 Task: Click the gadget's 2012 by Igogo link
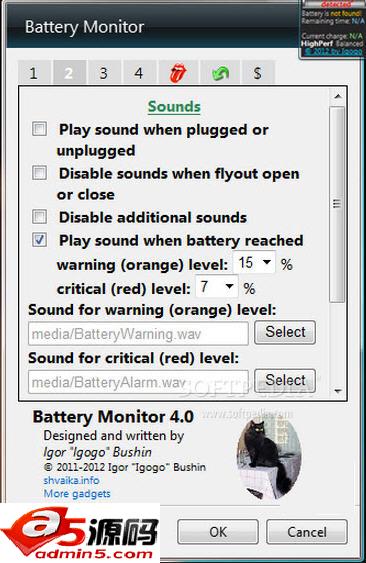click(x=333, y=51)
